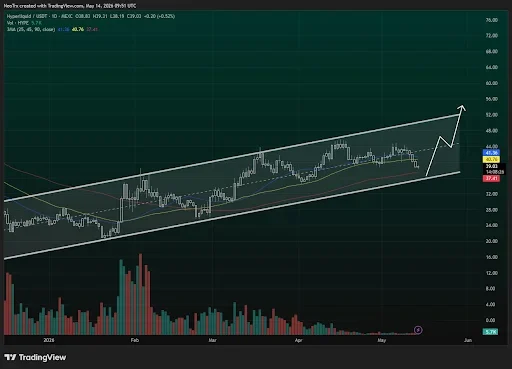Viewport: 512px width, 369px height.
Task: Click the purple lightning event icon on the time axis
Action: coord(418,330)
